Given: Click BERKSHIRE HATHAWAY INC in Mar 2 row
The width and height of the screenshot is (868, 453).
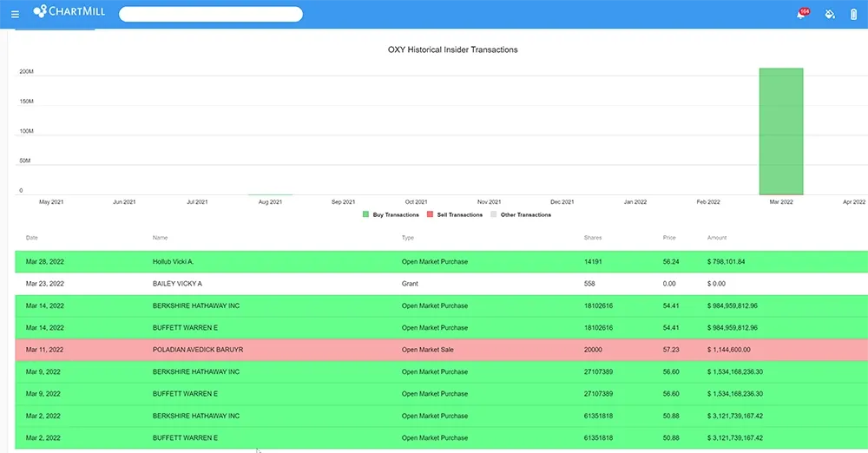Looking at the screenshot, I should pyautogui.click(x=196, y=416).
